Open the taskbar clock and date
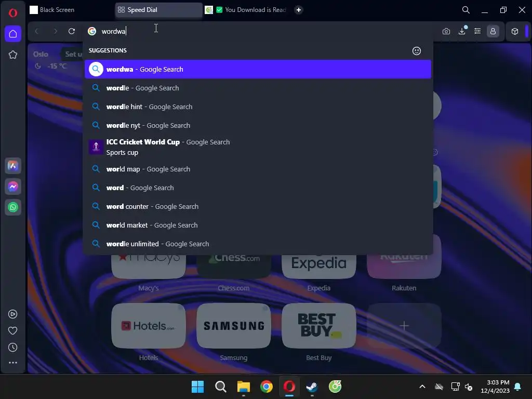532x399 pixels. (495, 387)
